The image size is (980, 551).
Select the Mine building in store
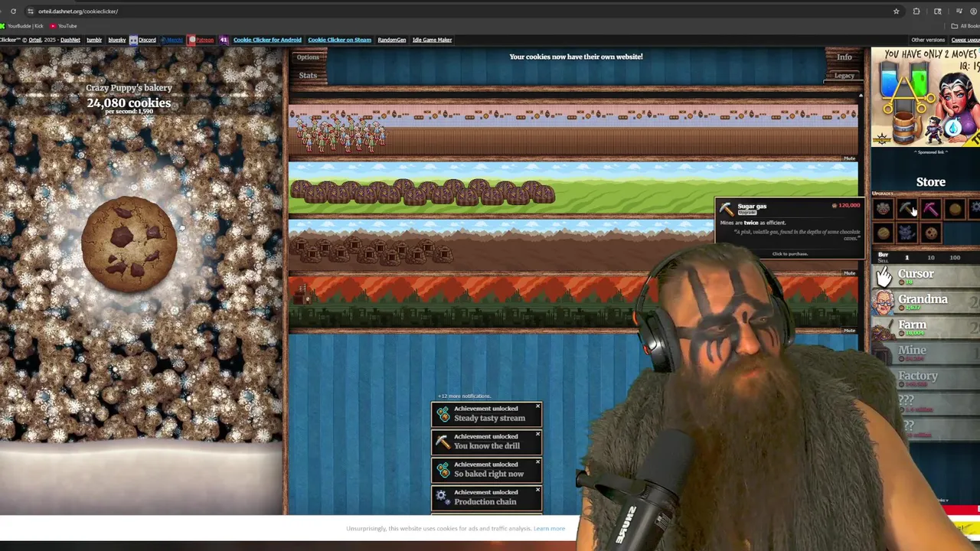click(925, 353)
